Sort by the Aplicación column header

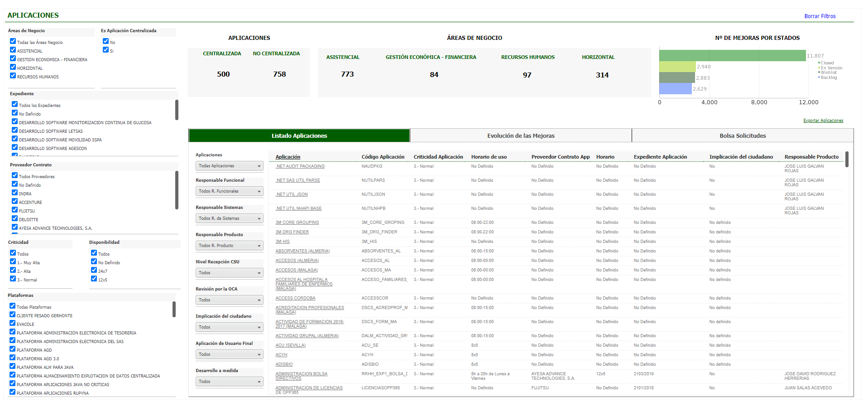(x=288, y=157)
